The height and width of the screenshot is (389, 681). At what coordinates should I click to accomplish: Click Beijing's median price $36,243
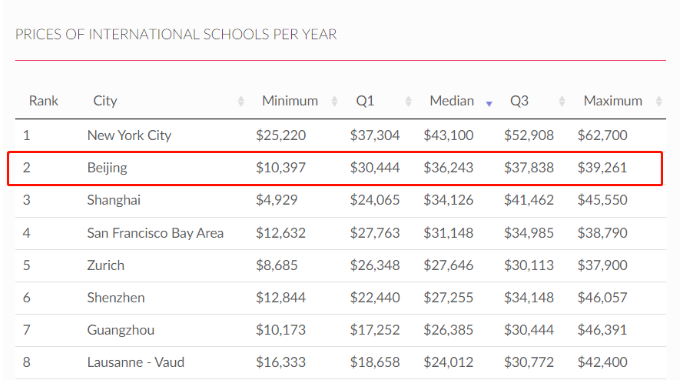click(448, 168)
